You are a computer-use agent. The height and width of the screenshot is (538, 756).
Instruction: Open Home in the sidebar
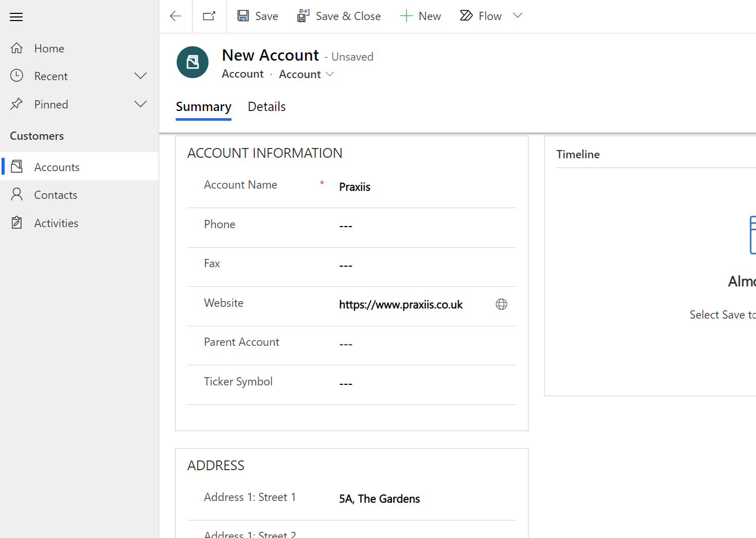tap(79, 48)
